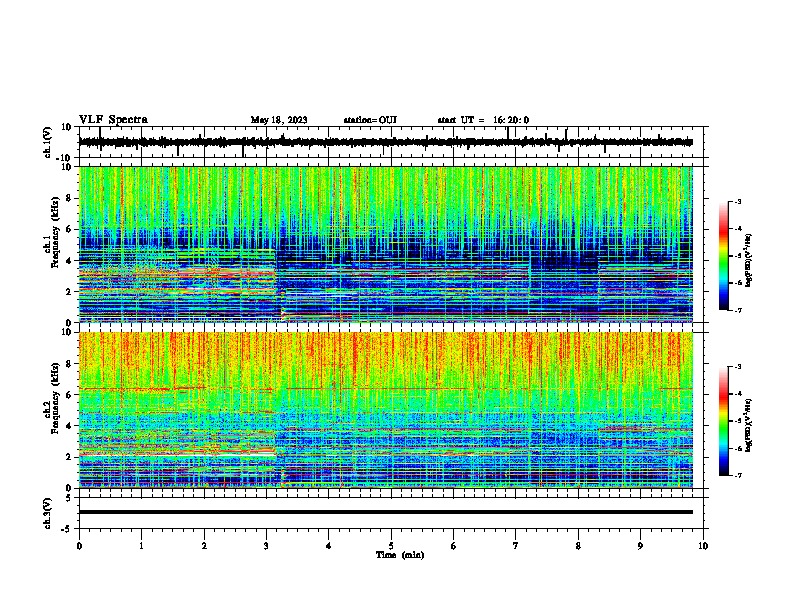Click the time axis tick label "5"
This screenshot has height=612, width=792.
tap(391, 546)
